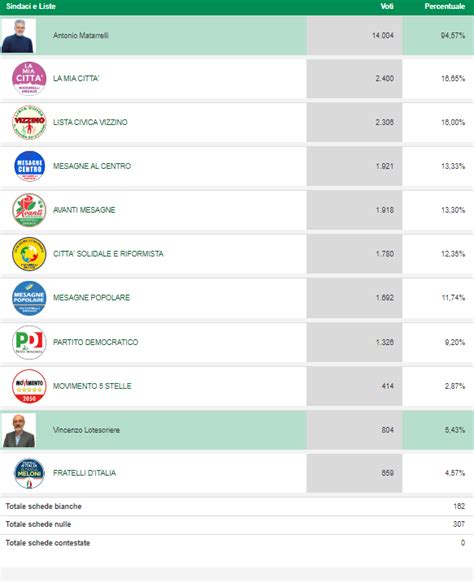
Task: Select the Percentuale column header
Action: tap(445, 6)
